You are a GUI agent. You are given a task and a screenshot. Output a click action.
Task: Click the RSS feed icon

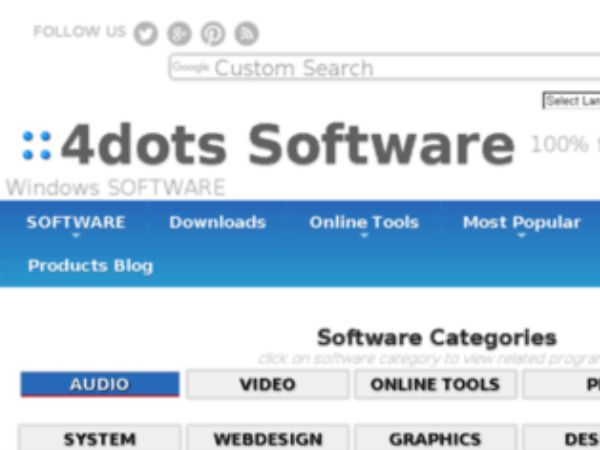(246, 33)
